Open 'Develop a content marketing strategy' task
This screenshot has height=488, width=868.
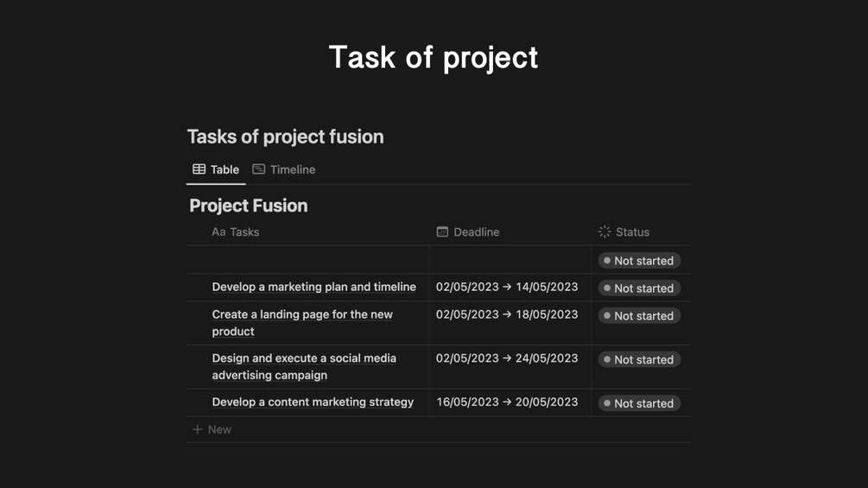313,402
